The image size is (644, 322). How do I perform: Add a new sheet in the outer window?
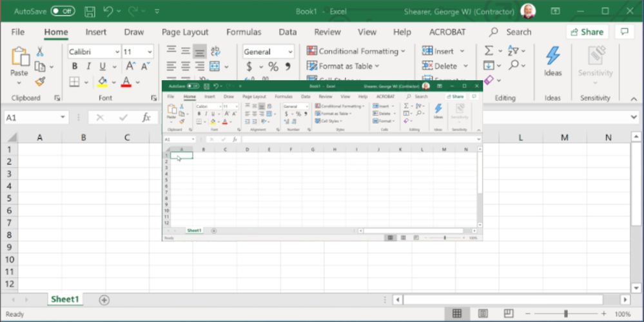click(104, 299)
